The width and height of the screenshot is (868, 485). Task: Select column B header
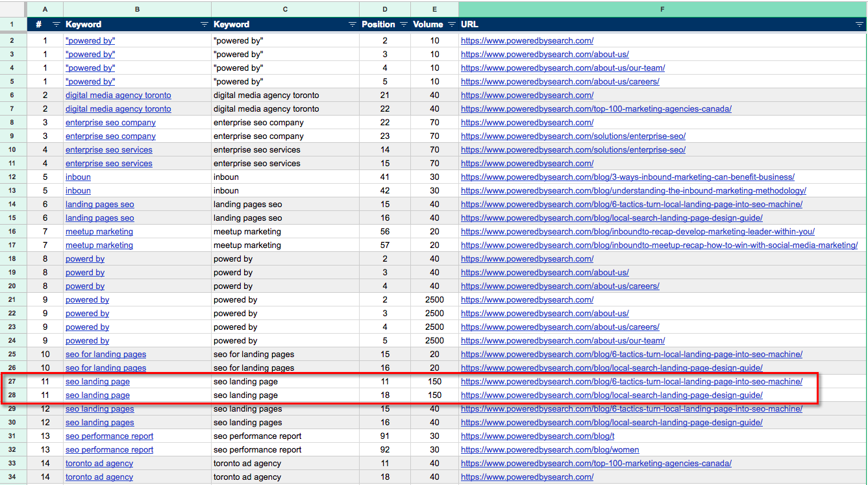[x=137, y=9]
